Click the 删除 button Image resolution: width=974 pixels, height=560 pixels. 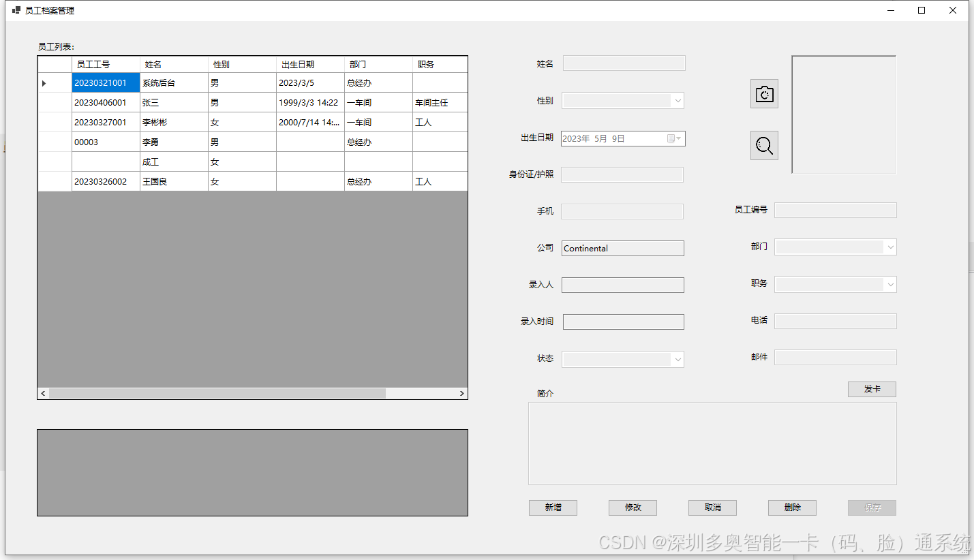792,508
